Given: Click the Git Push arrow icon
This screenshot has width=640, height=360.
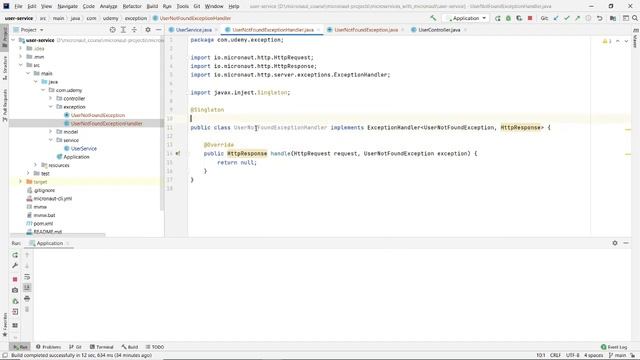Looking at the screenshot, I should [578, 18].
